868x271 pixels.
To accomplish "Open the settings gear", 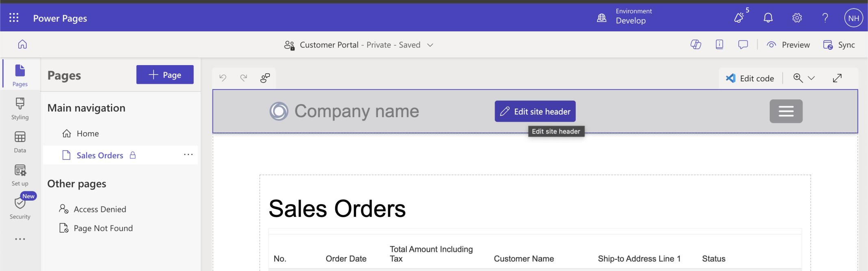I will pyautogui.click(x=796, y=18).
